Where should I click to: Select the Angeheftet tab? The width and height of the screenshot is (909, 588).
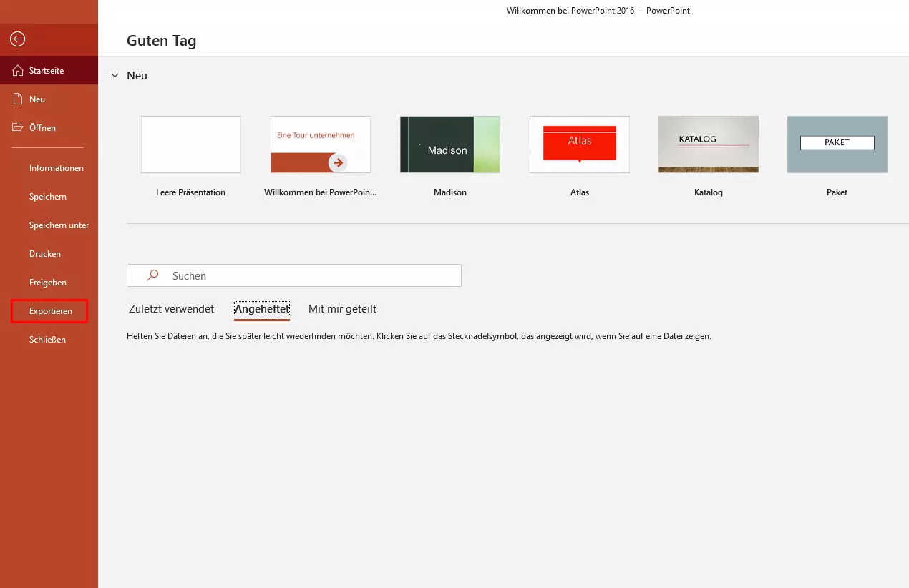coord(262,309)
